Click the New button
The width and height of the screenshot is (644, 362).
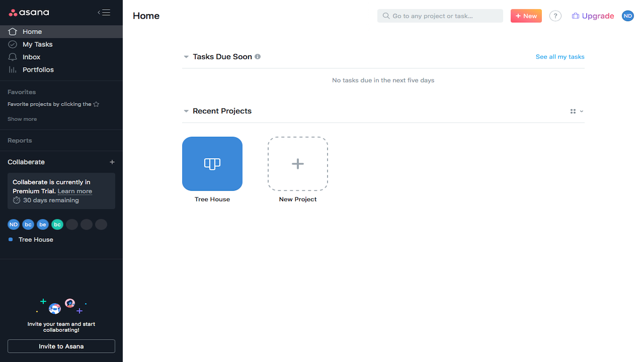(x=526, y=16)
